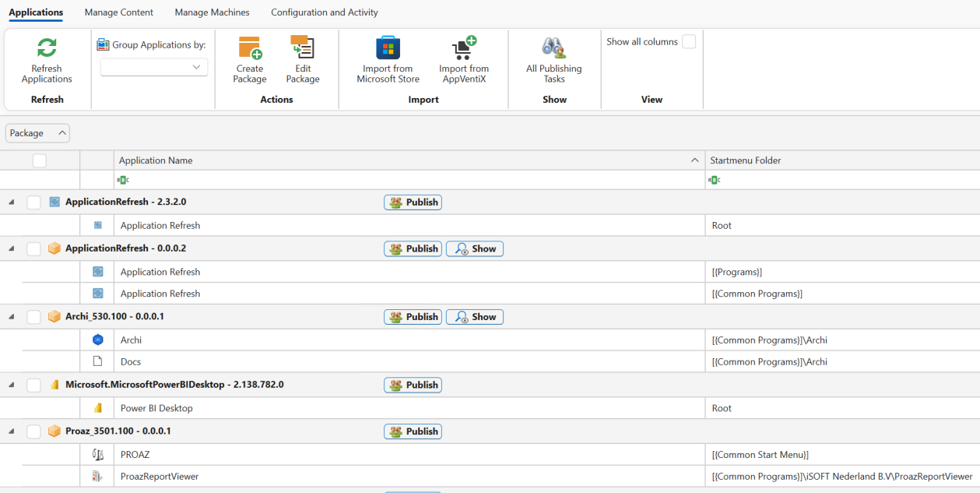The width and height of the screenshot is (980, 493).
Task: Click the Create Package icon
Action: pyautogui.click(x=250, y=48)
